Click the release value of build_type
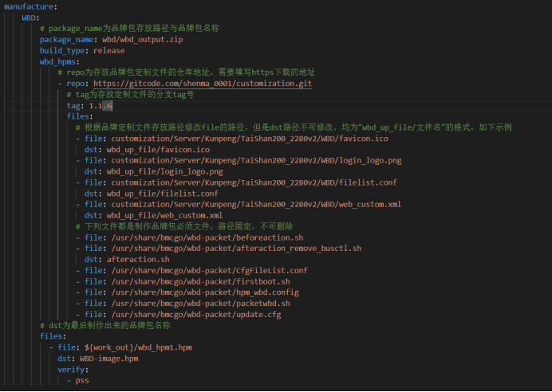552x392 pixels. coord(108,50)
